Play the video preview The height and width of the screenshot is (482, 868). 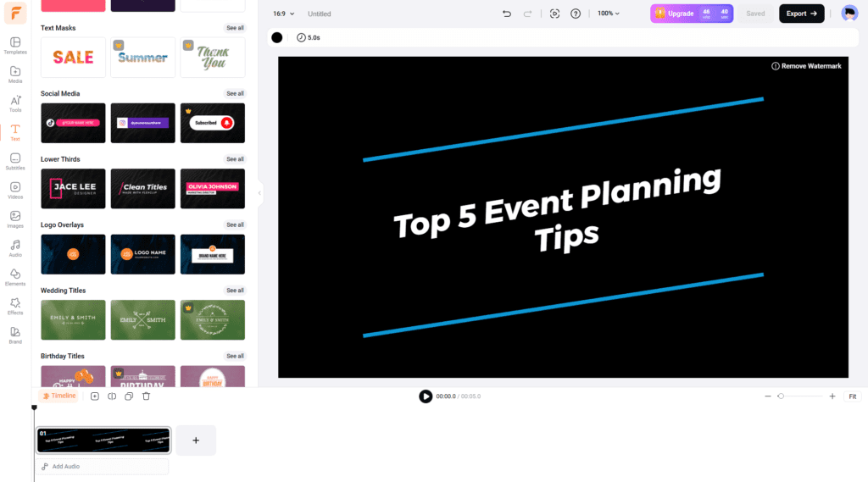pyautogui.click(x=426, y=396)
